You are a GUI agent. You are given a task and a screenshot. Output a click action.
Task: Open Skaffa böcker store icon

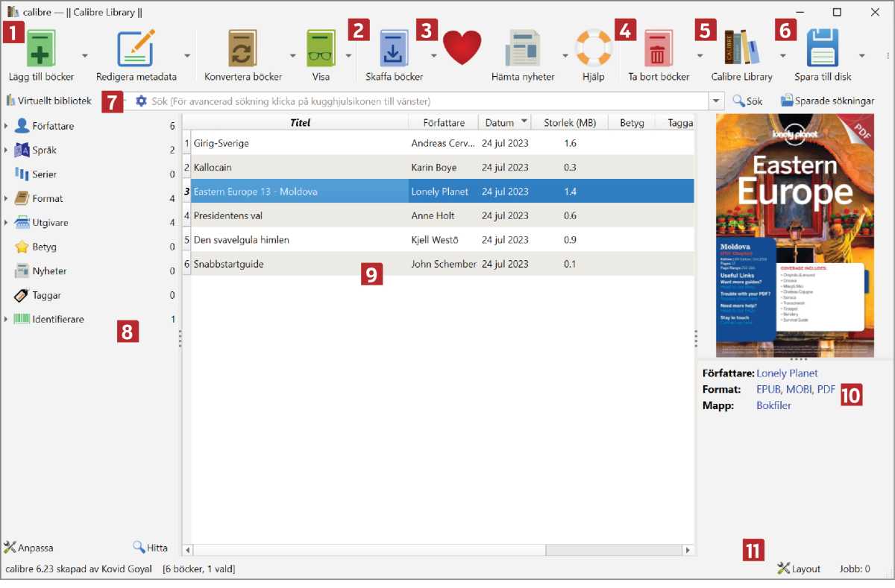click(x=394, y=50)
